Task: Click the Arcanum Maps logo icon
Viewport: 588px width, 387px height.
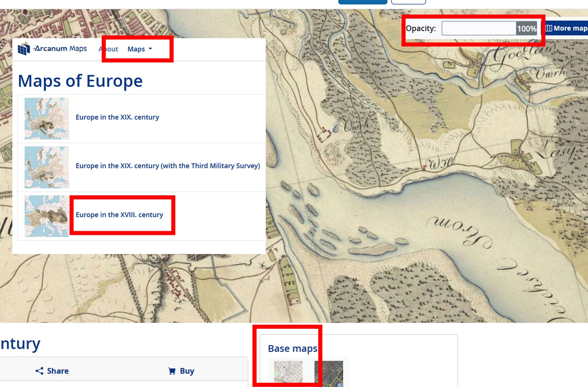Action: click(x=24, y=49)
